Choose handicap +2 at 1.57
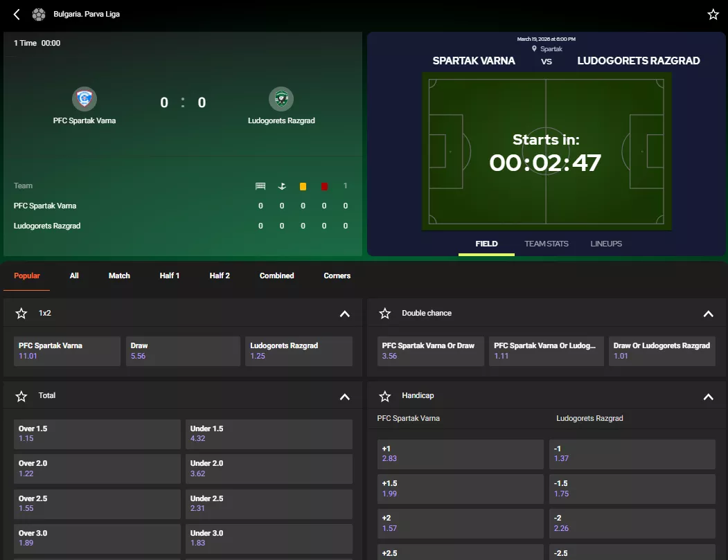This screenshot has width=728, height=560. [x=461, y=524]
